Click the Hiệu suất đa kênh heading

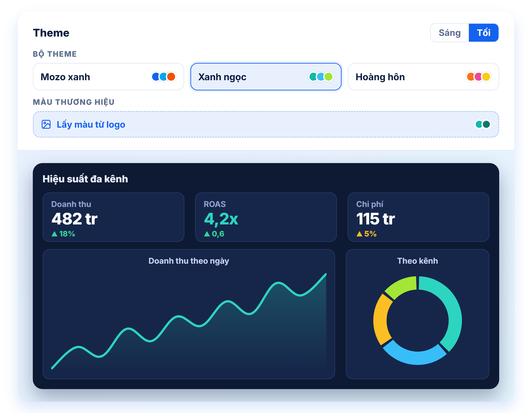pyautogui.click(x=85, y=179)
